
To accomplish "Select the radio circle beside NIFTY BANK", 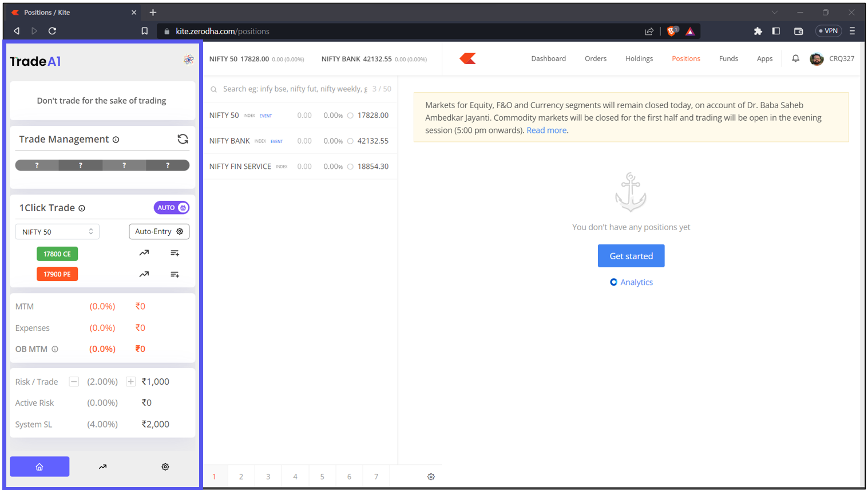I will tap(350, 141).
